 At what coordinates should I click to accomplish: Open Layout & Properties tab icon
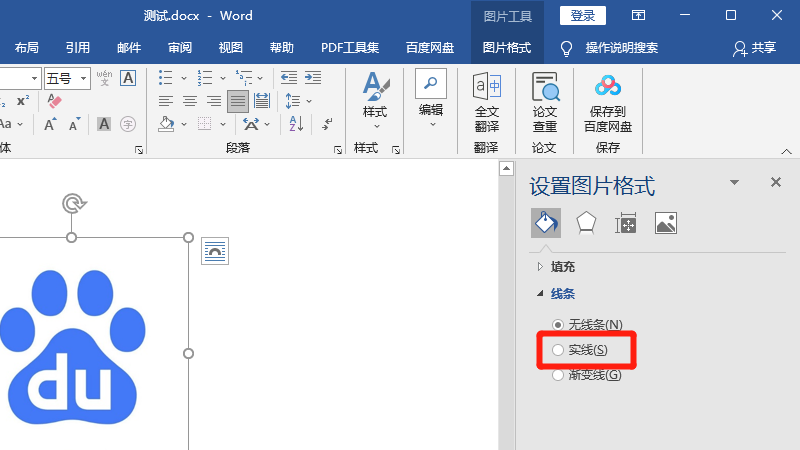pyautogui.click(x=626, y=223)
